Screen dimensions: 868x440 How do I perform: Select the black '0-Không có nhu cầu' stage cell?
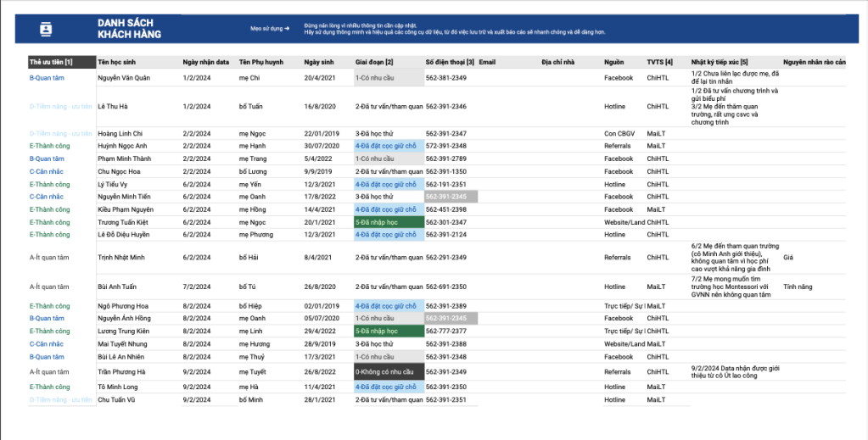point(389,371)
